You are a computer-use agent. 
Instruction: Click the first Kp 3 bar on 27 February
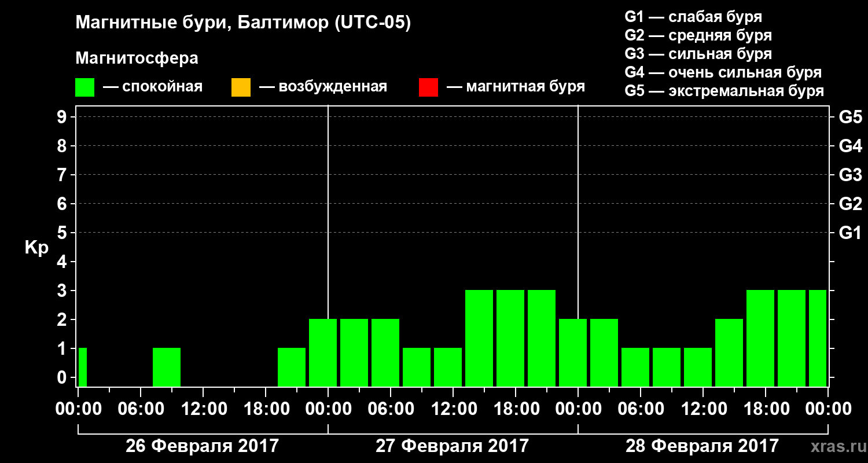pyautogui.click(x=479, y=338)
